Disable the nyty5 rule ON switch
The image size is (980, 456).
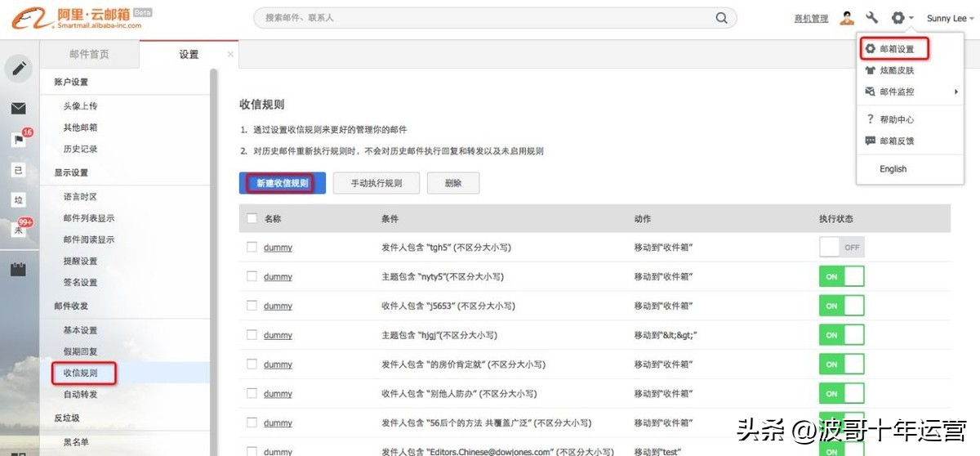coord(841,276)
